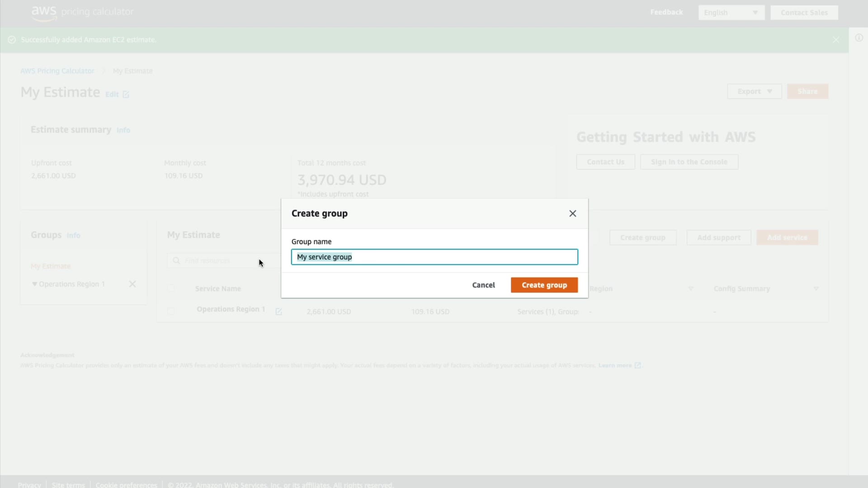This screenshot has width=868, height=488.
Task: Click the edit icon next to My Estimate title
Action: 126,94
